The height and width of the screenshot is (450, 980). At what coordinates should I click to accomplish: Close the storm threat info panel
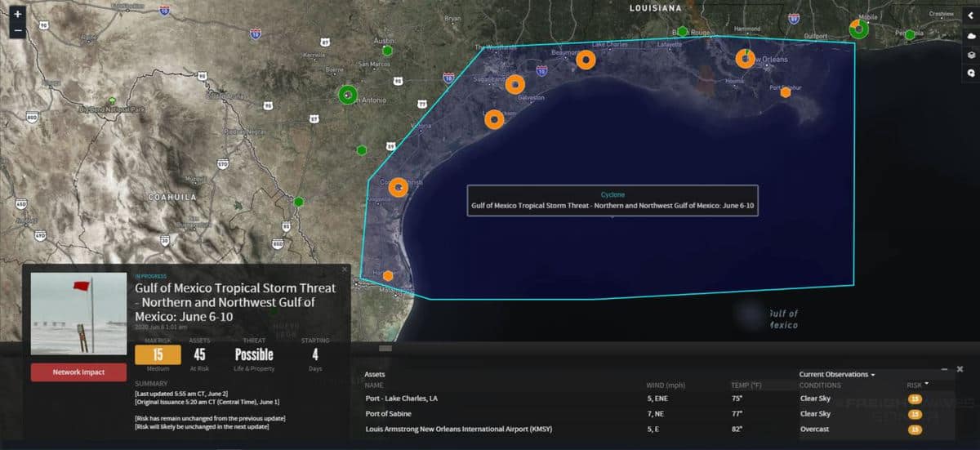click(x=345, y=269)
